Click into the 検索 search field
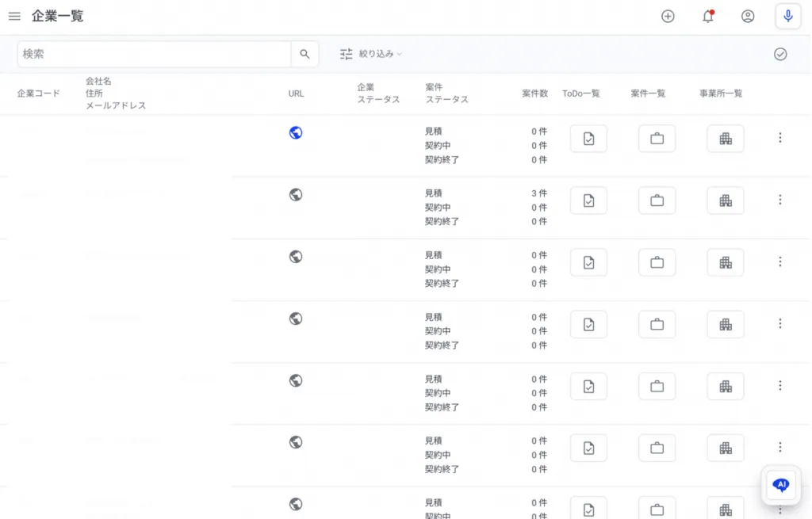812x519 pixels. click(155, 54)
